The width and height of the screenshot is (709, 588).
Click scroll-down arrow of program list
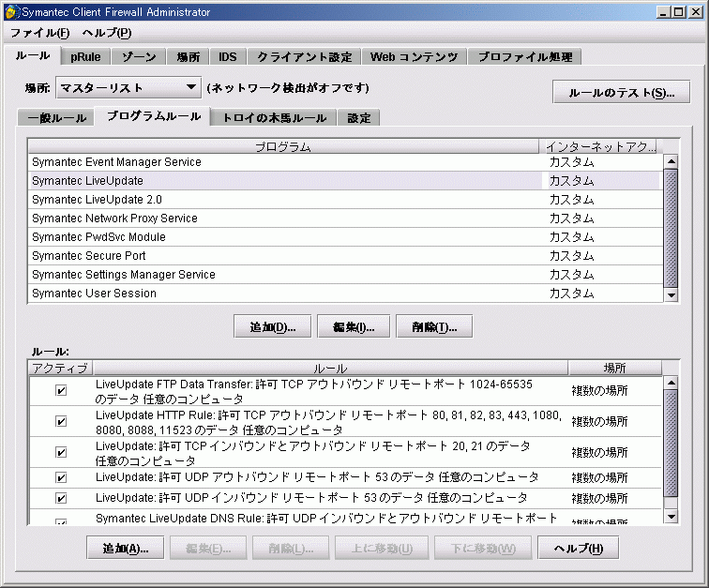(671, 295)
